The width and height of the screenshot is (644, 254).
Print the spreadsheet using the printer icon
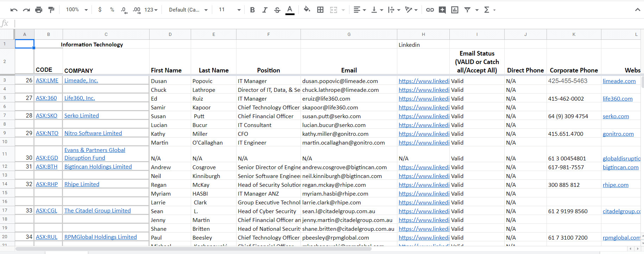click(39, 10)
